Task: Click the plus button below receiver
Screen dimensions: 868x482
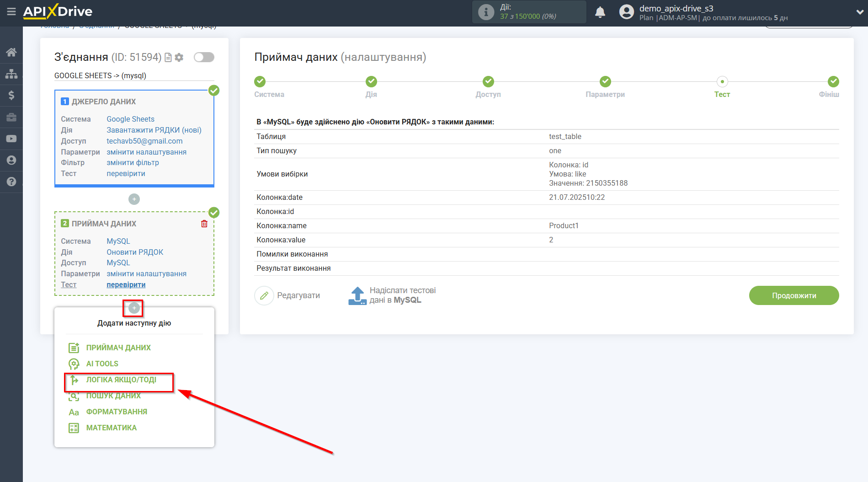Action: tap(134, 308)
